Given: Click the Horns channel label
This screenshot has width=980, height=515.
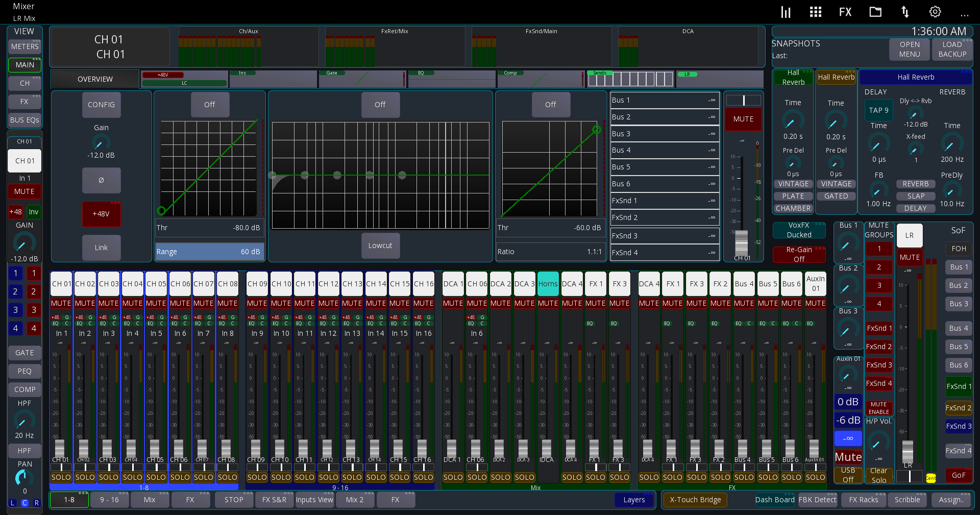Looking at the screenshot, I should point(548,284).
